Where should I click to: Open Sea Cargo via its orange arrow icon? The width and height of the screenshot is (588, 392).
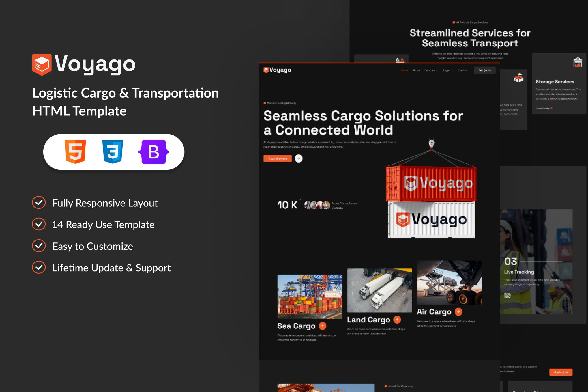click(322, 326)
